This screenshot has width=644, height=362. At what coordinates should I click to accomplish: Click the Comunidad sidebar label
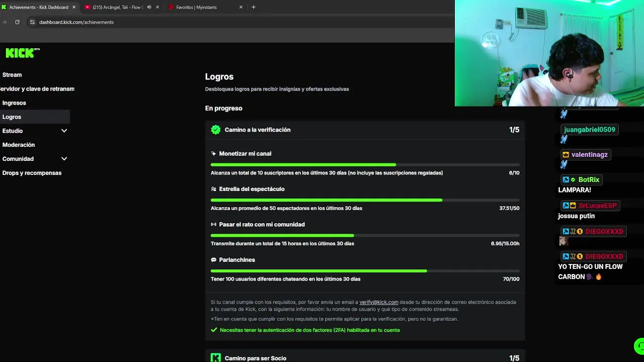tap(18, 159)
